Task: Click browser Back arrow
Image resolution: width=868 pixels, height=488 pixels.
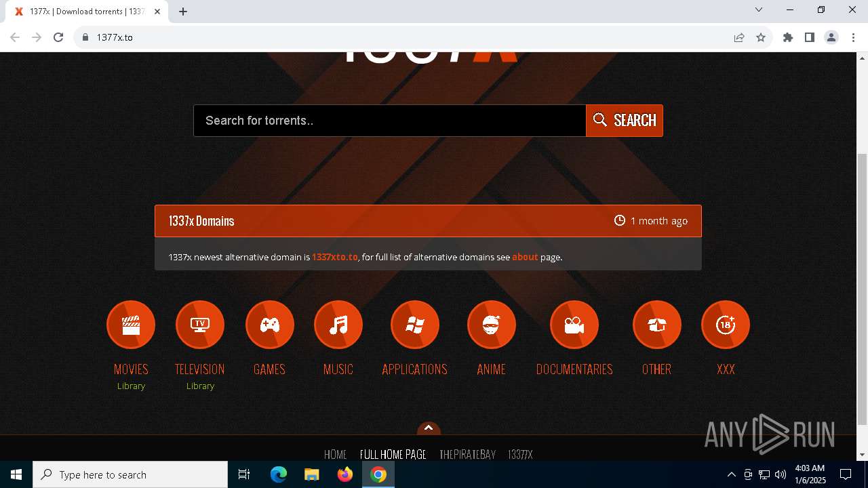Action: click(15, 37)
